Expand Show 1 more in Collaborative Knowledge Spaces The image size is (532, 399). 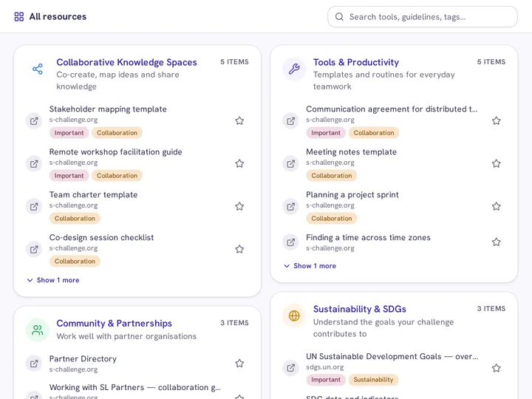pyautogui.click(x=53, y=280)
